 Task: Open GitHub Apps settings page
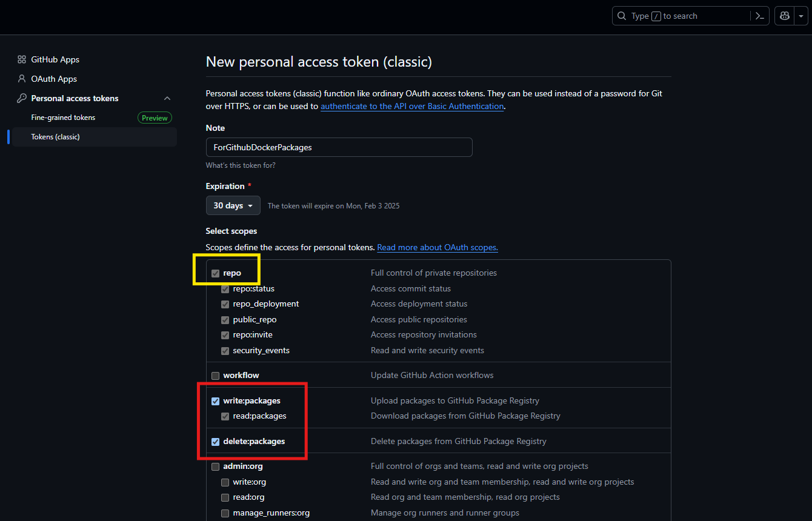(55, 59)
